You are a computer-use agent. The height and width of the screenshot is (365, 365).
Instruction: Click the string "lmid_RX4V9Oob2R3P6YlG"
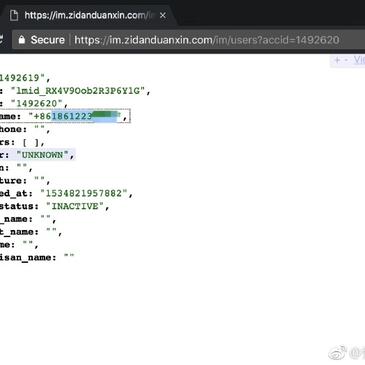(x=78, y=91)
